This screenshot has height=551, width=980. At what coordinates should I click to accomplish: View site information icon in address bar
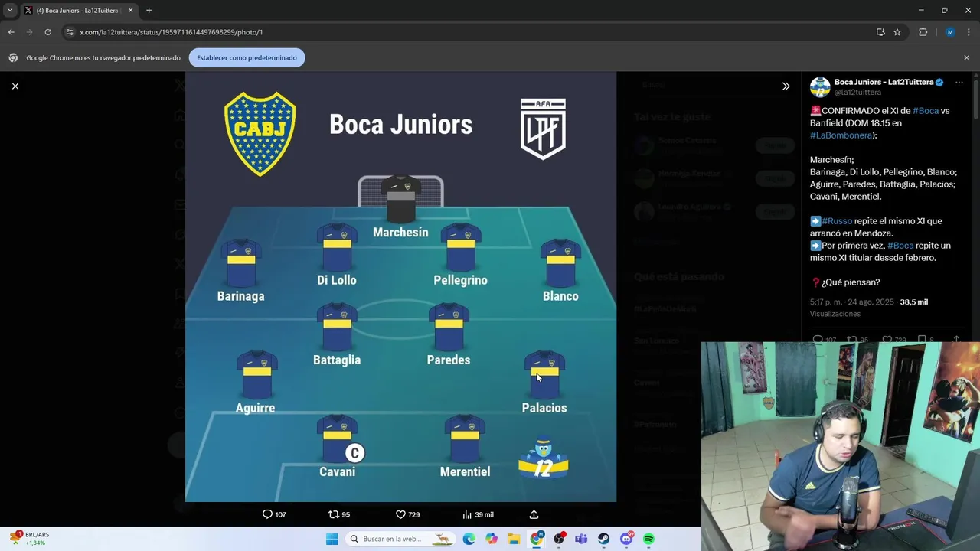[x=70, y=32]
